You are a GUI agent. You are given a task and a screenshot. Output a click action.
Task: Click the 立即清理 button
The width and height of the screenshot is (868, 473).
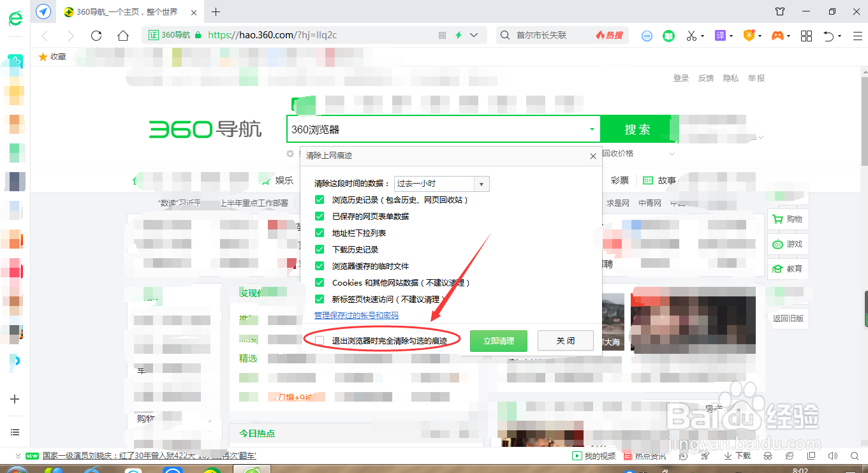[x=499, y=341]
